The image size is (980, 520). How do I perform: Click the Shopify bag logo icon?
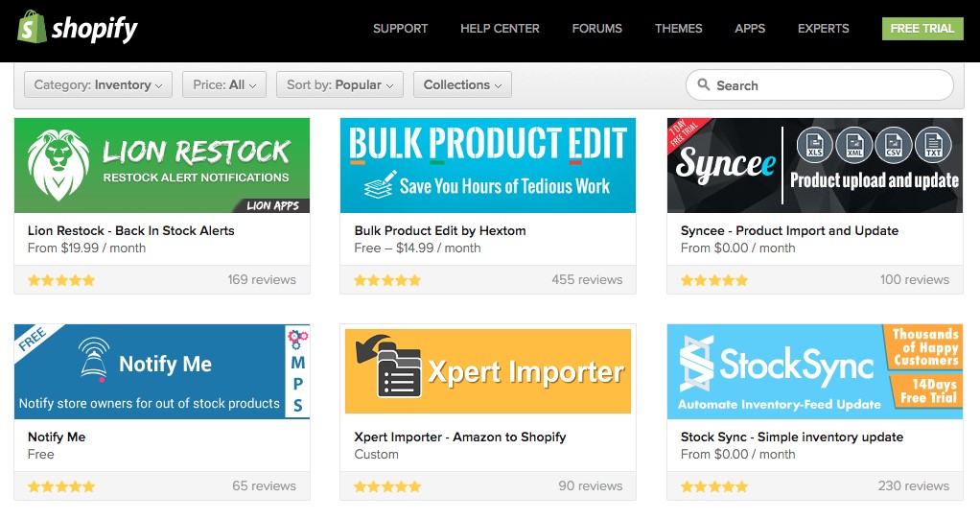(x=32, y=28)
